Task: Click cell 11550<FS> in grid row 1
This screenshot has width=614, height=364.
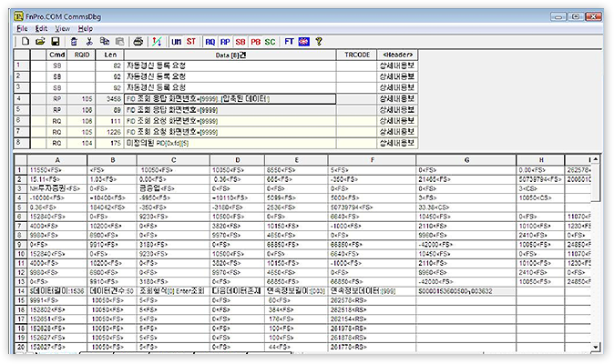Action: pyautogui.click(x=57, y=170)
